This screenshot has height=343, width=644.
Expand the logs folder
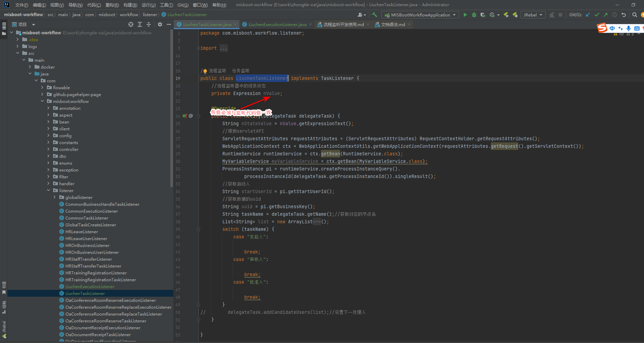(x=17, y=46)
